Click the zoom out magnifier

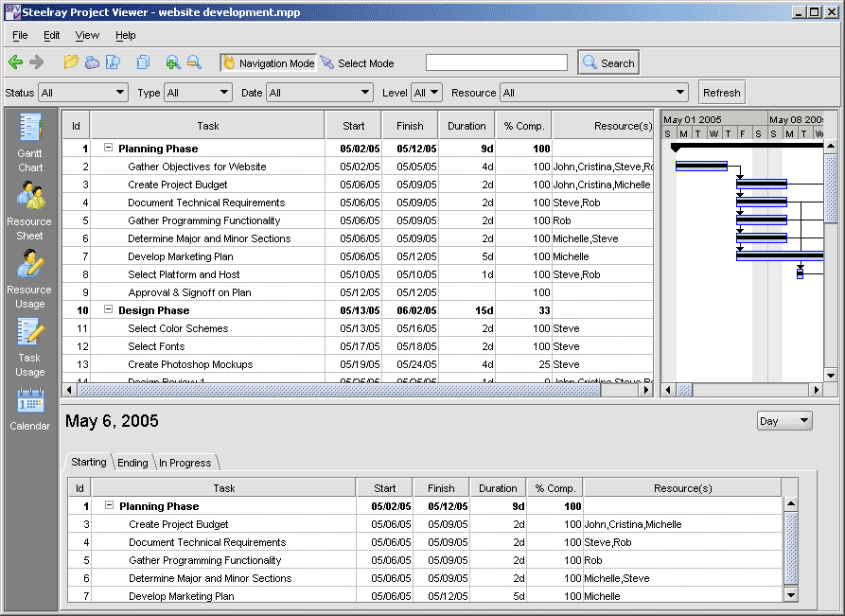point(194,62)
